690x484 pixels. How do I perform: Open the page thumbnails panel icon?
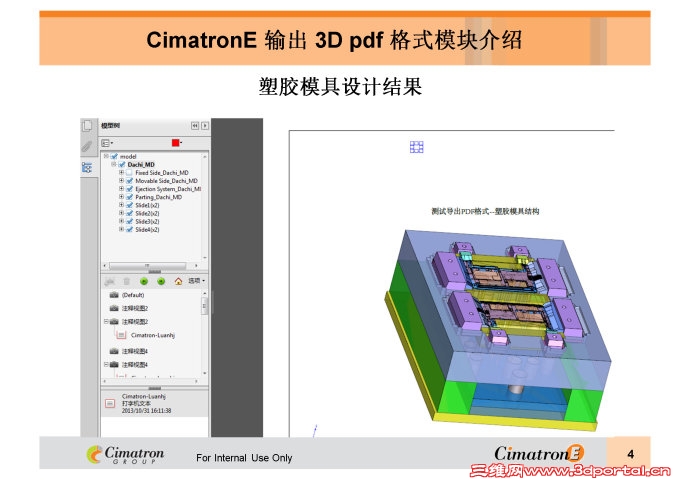(x=87, y=126)
